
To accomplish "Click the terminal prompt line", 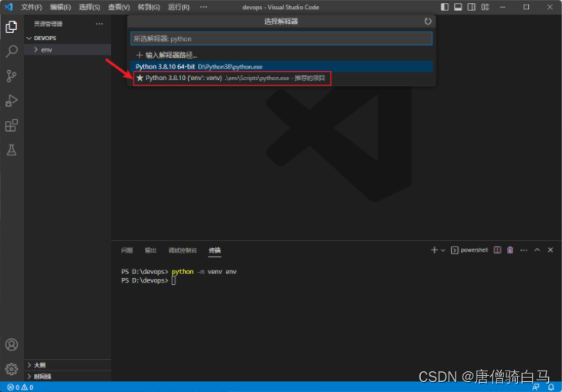I will click(x=148, y=280).
